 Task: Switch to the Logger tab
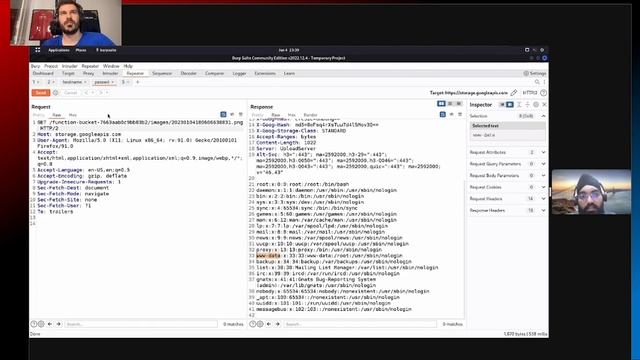click(240, 73)
